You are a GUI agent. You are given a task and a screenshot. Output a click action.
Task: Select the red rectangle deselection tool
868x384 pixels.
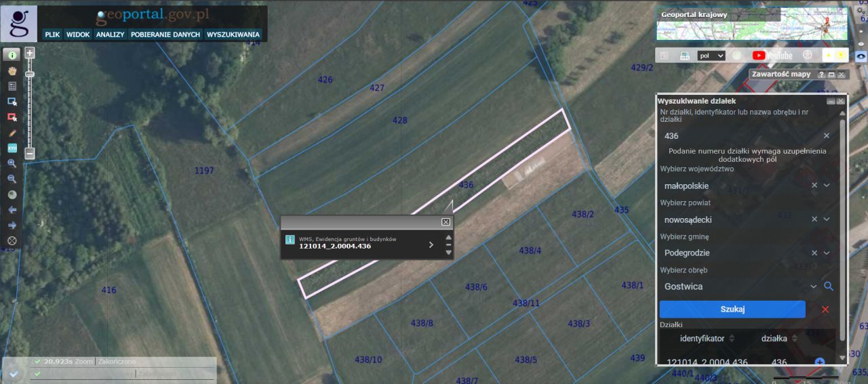(12, 117)
